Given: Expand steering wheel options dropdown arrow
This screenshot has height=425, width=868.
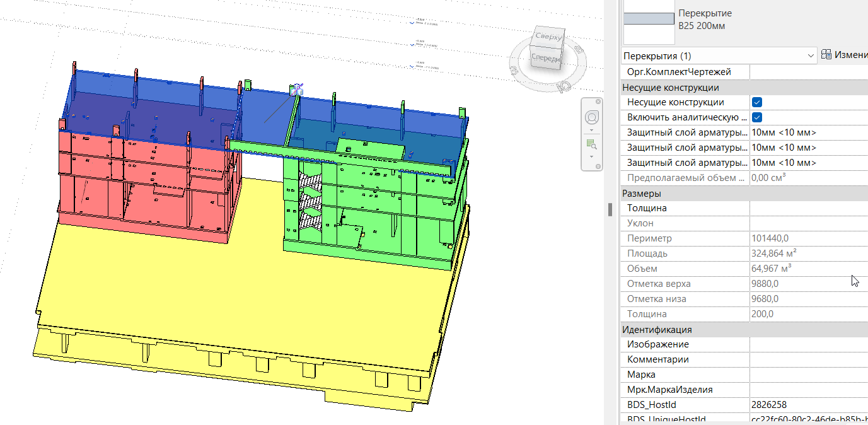Looking at the screenshot, I should (591, 130).
